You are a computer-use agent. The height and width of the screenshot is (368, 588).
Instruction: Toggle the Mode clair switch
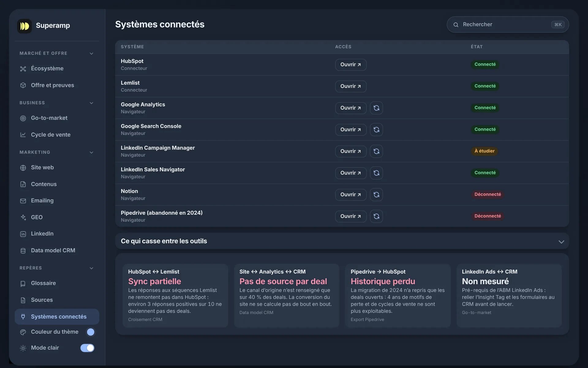87,348
